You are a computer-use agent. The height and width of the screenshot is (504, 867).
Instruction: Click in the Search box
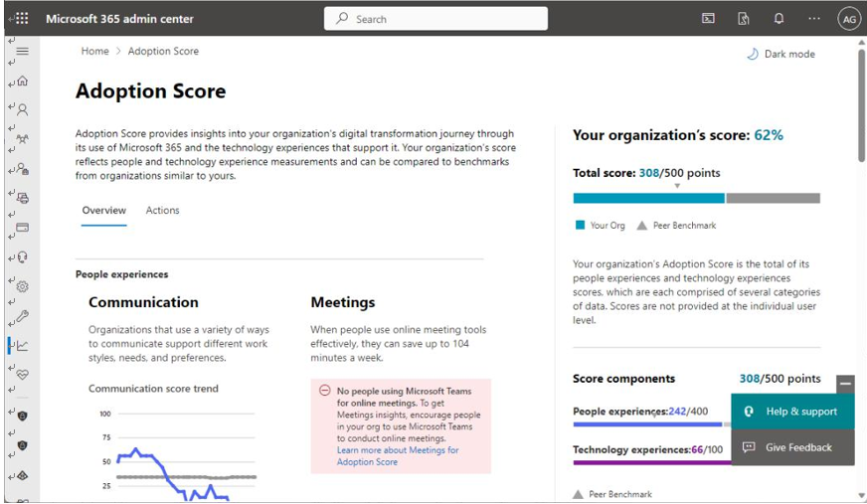[x=435, y=19]
